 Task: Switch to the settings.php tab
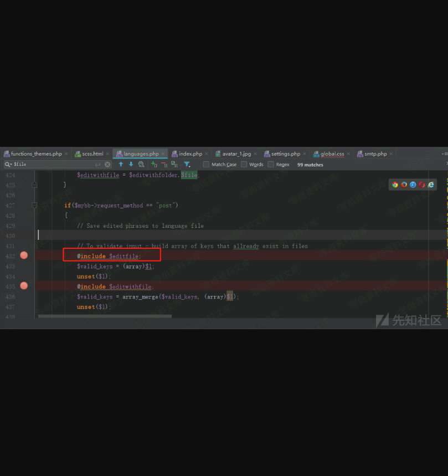coord(285,154)
